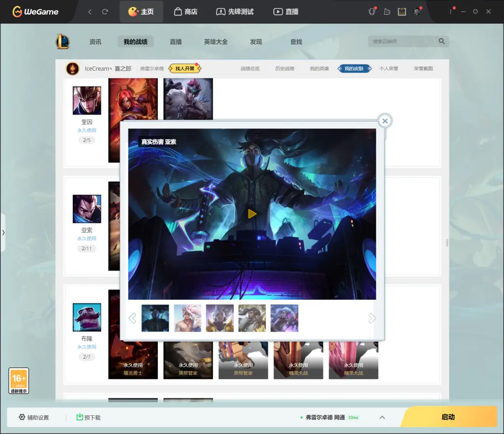Click the 弗雷尔卓德 网通 server selector
The height and width of the screenshot is (434, 504).
329,418
